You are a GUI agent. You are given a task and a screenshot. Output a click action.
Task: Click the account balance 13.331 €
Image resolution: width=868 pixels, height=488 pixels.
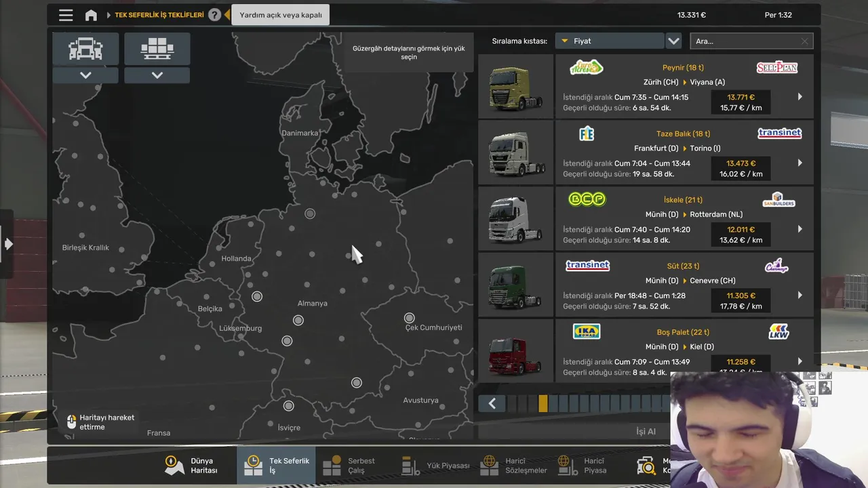(692, 15)
